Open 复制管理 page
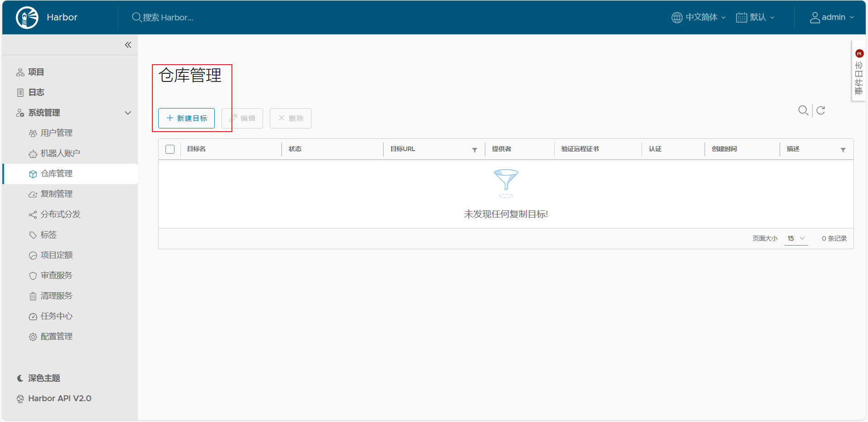The height and width of the screenshot is (422, 868). (57, 194)
